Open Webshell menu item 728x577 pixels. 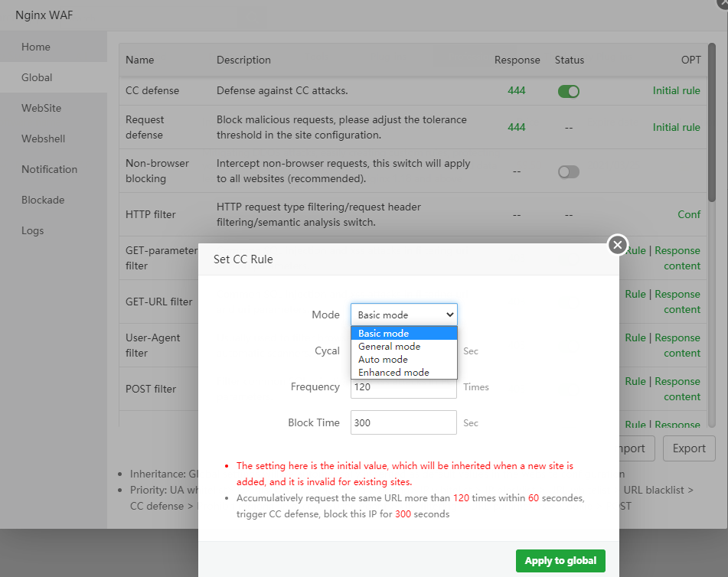[43, 139]
